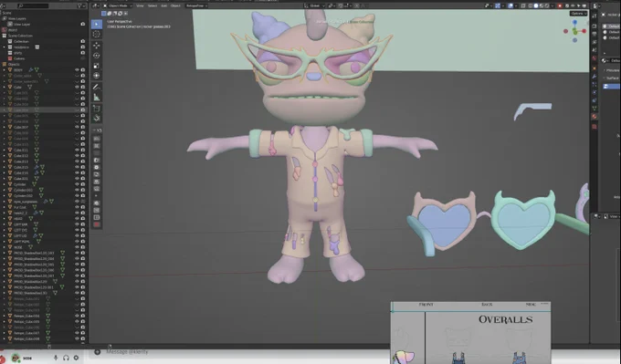Image resolution: width=621 pixels, height=364 pixels.
Task: Activate the Rotate tool
Action: [x=96, y=56]
